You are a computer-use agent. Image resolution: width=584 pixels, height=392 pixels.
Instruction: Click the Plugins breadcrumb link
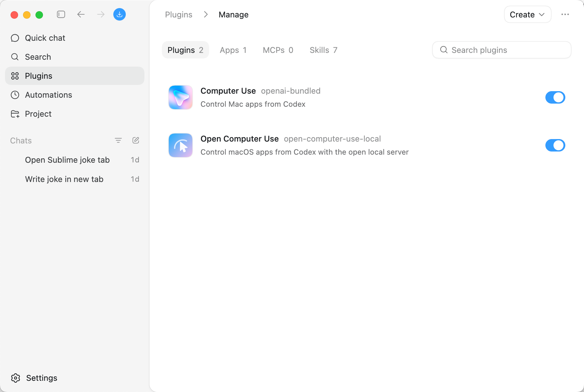click(179, 15)
